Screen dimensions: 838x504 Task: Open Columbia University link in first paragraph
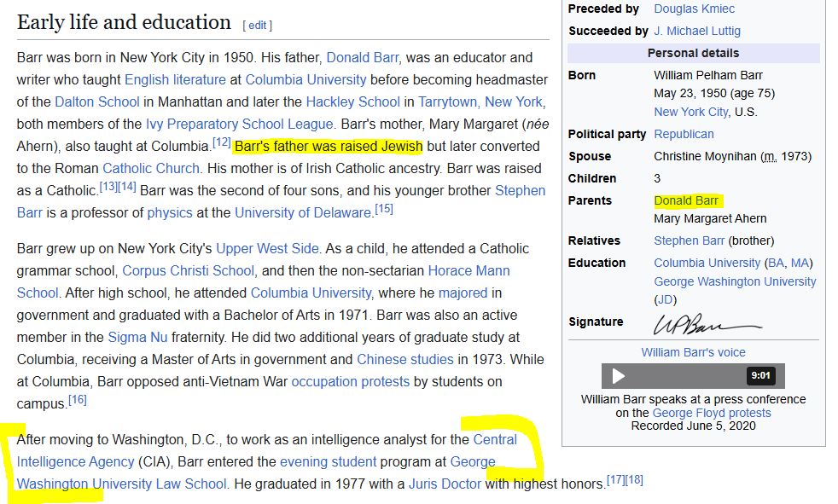[306, 79]
